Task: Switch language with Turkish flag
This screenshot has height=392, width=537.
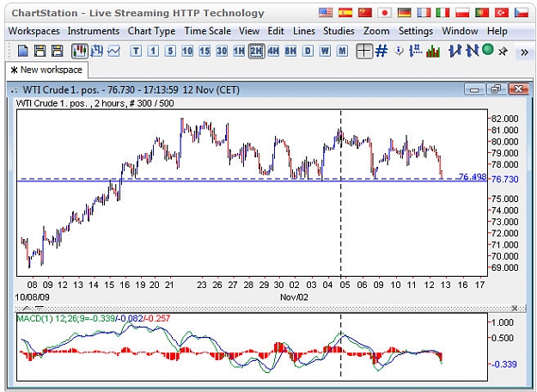Action: point(502,13)
